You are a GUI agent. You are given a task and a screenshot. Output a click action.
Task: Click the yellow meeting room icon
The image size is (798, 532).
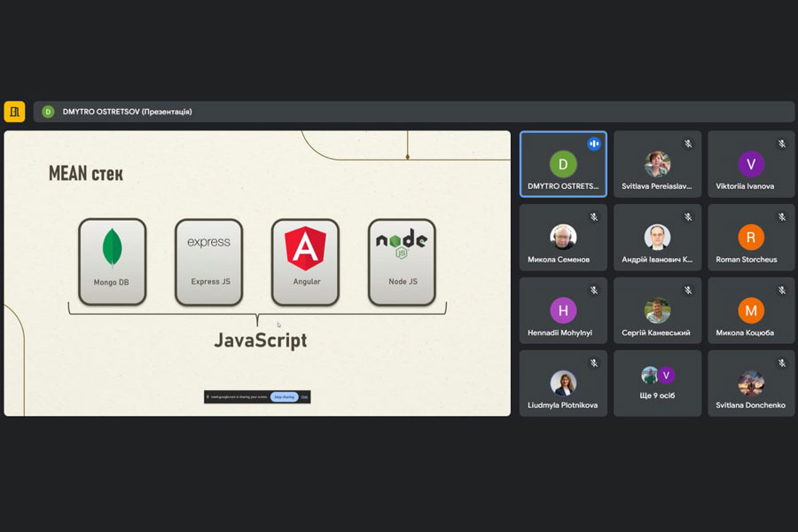(14, 112)
